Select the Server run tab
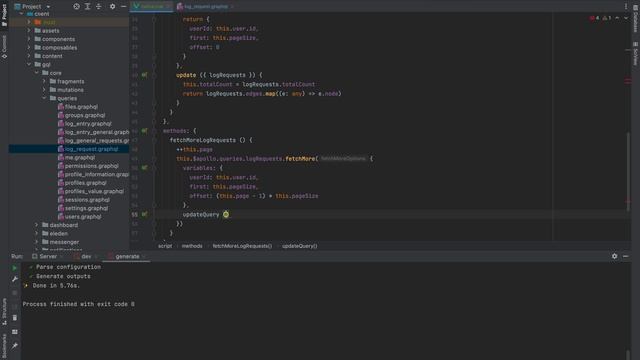640x360 pixels. click(x=48, y=256)
